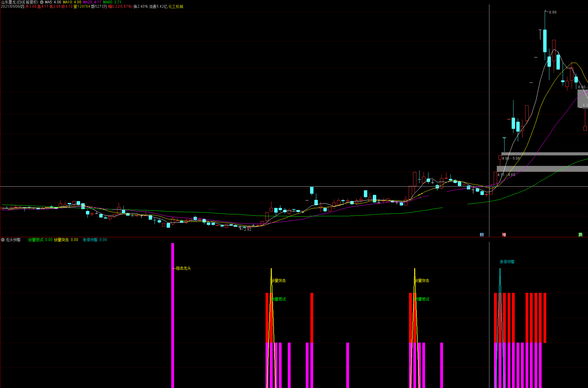588x388 pixels.
Task: Click the 额5273万 amount value
Action: click(99, 6)
